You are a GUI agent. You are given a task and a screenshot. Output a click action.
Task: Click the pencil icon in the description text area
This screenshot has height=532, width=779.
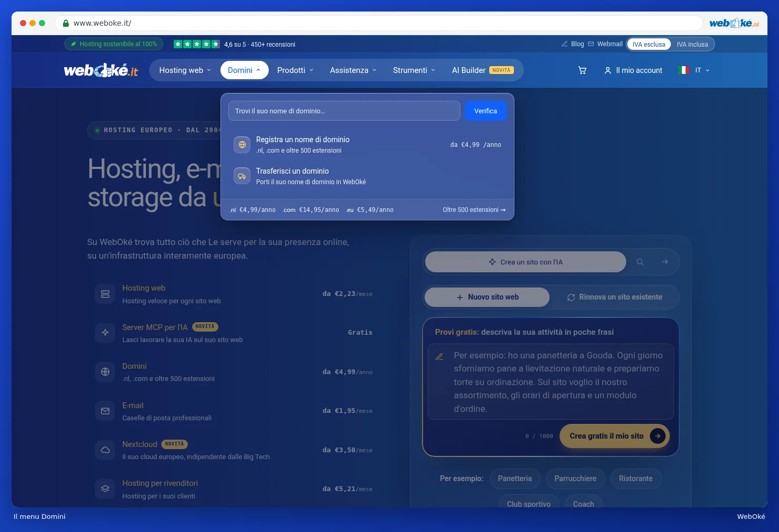click(x=440, y=357)
